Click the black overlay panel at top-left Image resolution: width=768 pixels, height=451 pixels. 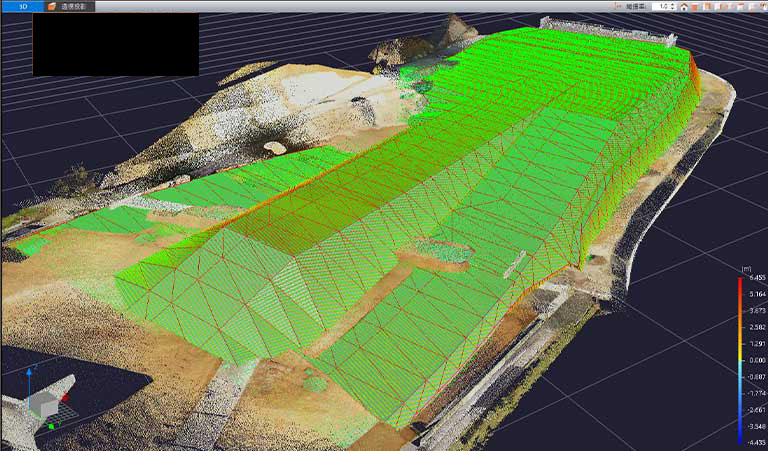[115, 44]
